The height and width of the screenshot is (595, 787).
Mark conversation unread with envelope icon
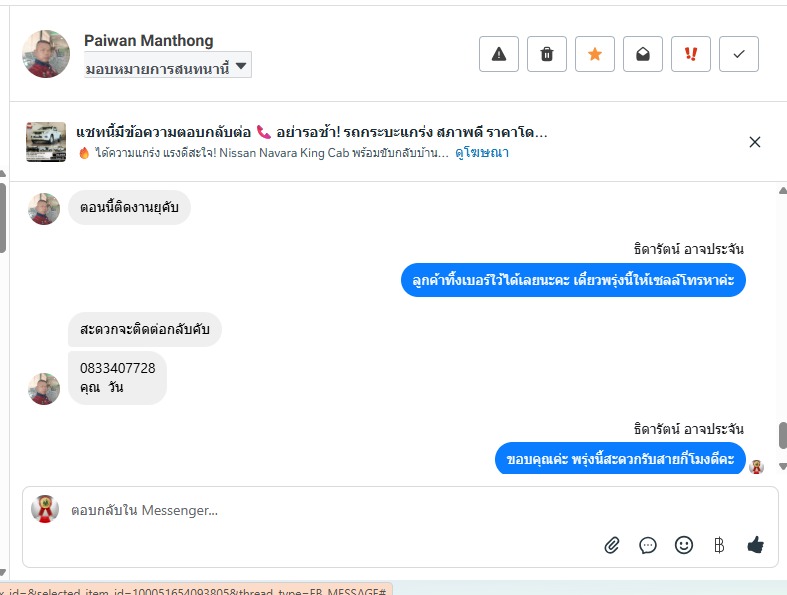pos(642,54)
